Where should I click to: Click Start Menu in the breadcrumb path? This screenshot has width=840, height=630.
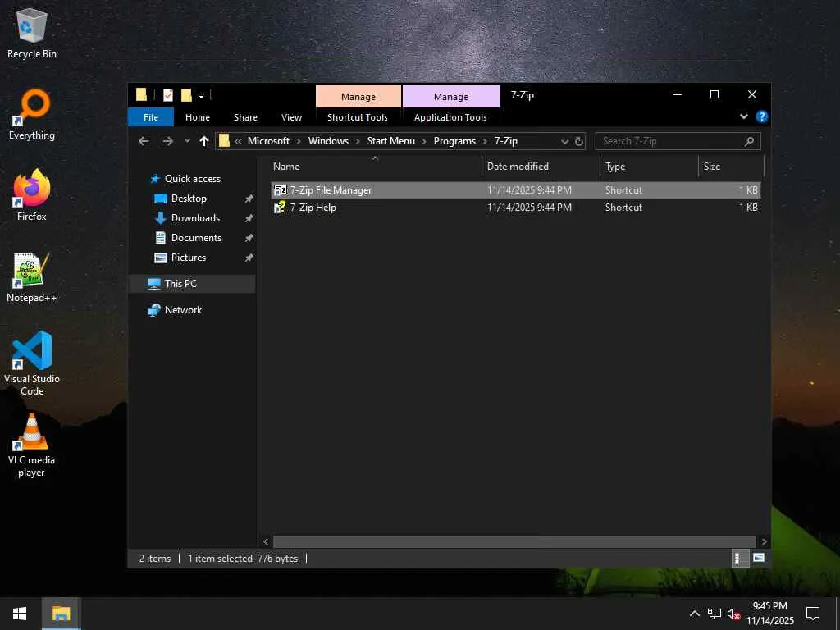coord(391,141)
